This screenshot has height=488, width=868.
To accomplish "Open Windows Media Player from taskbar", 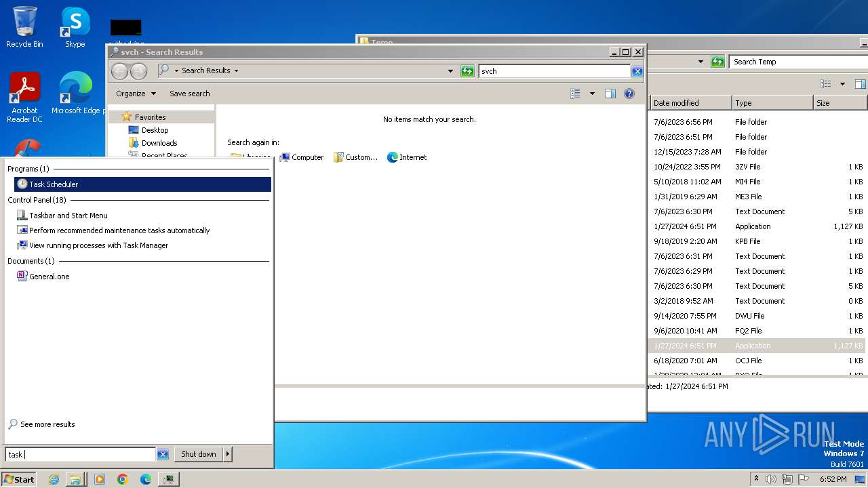I will tap(100, 479).
